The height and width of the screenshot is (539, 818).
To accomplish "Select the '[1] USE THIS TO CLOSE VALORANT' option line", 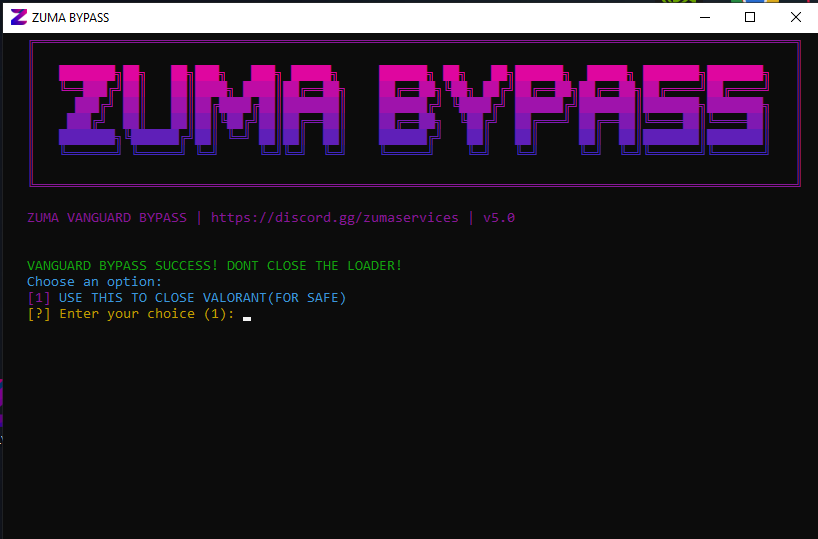I will (x=187, y=298).
